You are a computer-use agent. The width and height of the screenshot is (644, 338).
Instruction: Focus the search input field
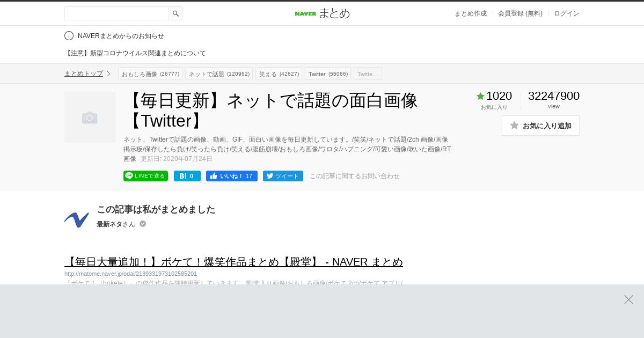(x=116, y=13)
